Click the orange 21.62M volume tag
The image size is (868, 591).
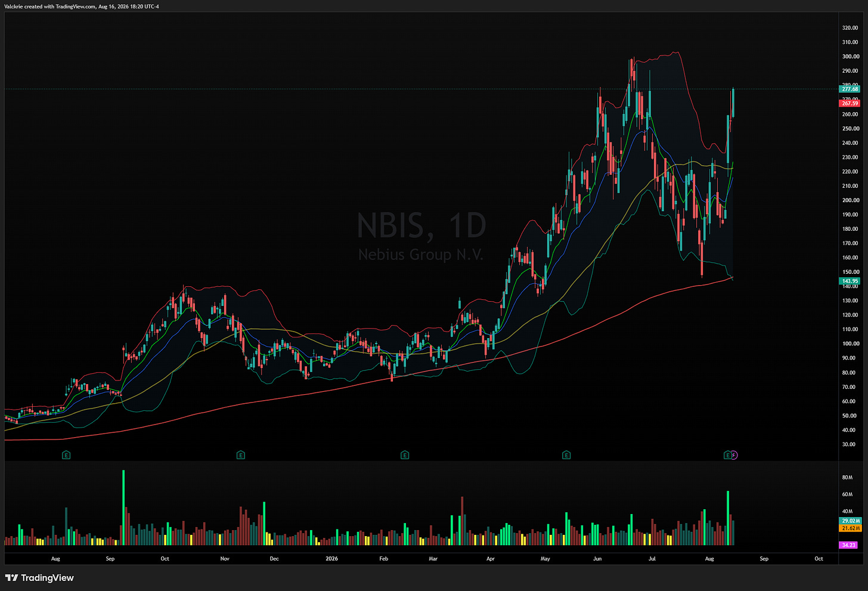[851, 528]
